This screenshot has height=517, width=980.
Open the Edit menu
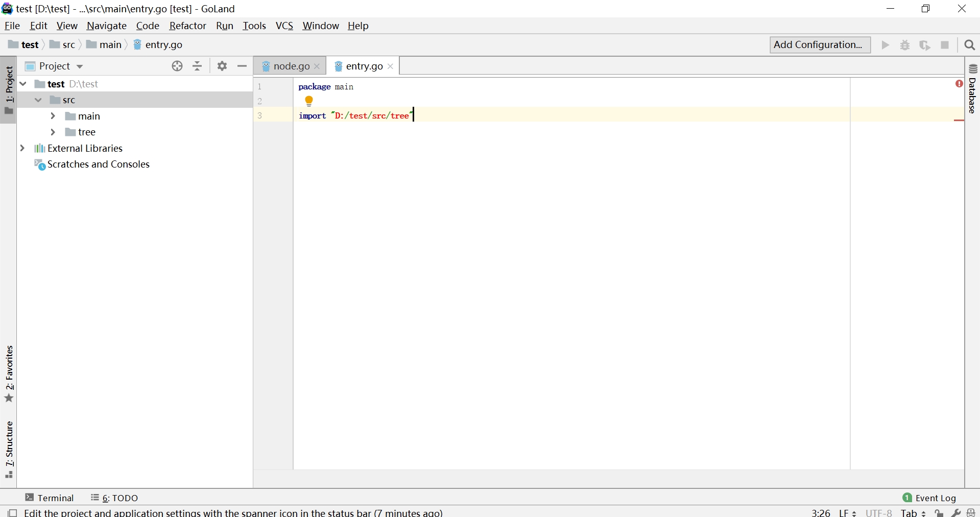coord(39,26)
